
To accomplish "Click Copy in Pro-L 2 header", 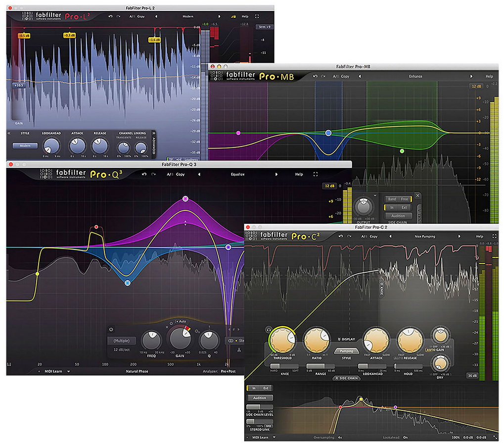I will click(141, 16).
